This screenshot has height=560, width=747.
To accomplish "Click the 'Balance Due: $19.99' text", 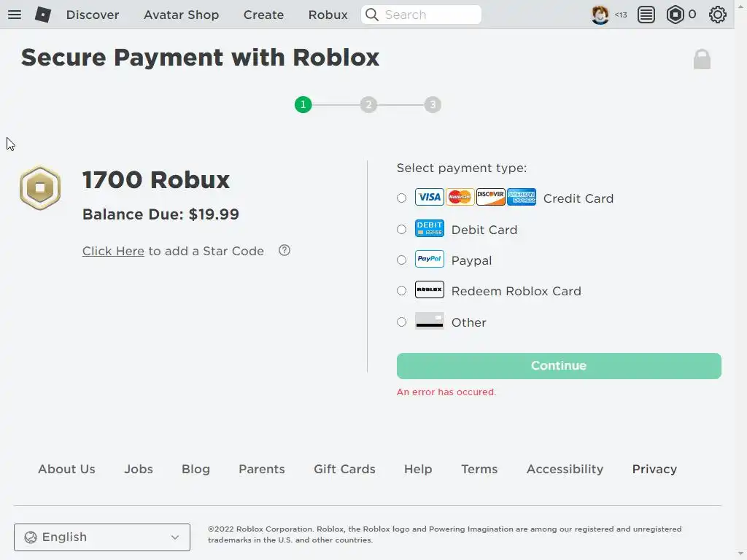I will pyautogui.click(x=160, y=214).
